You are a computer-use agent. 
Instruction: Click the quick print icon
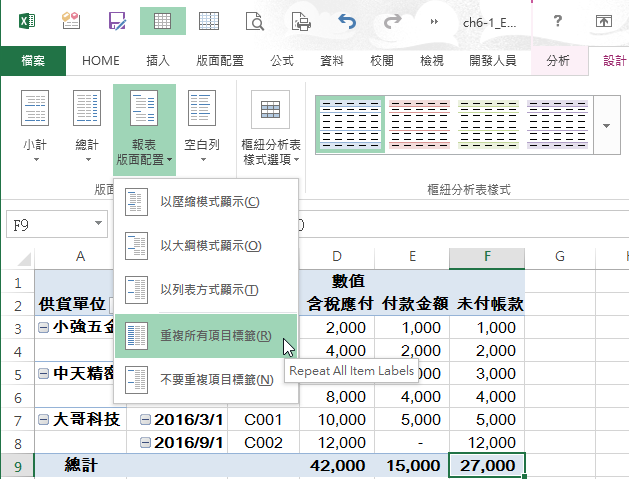[x=301, y=21]
